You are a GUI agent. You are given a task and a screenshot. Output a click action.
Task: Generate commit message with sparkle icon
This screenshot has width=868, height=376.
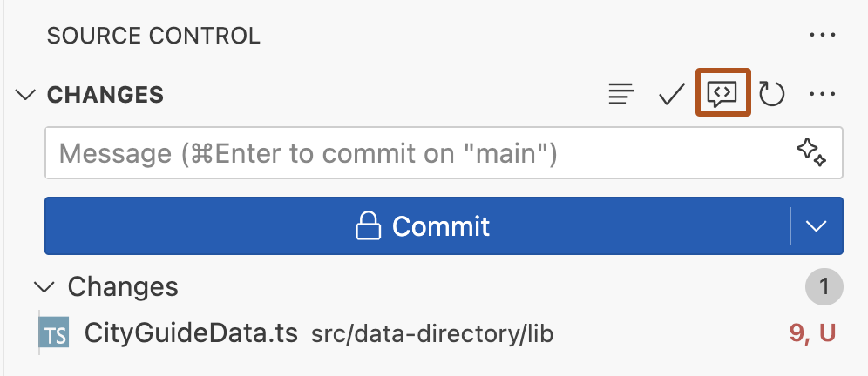pyautogui.click(x=811, y=153)
